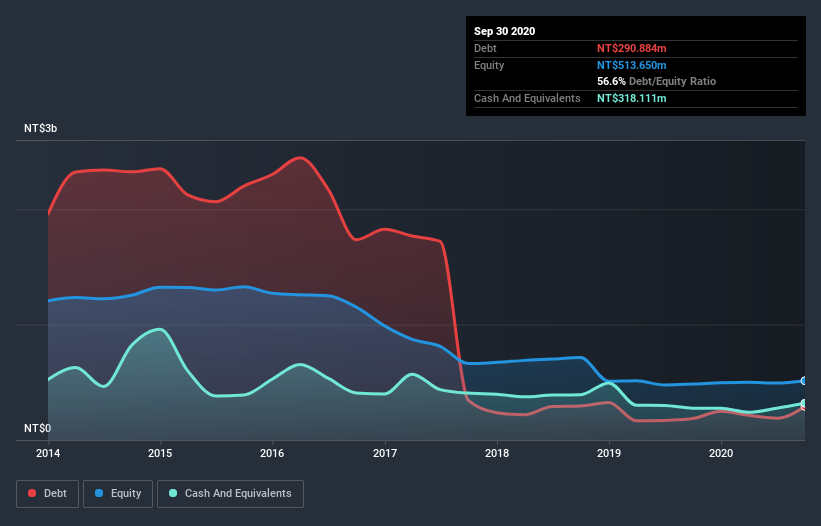Click the 2020 x-axis label
Viewport: 821px width, 526px height.
(721, 453)
